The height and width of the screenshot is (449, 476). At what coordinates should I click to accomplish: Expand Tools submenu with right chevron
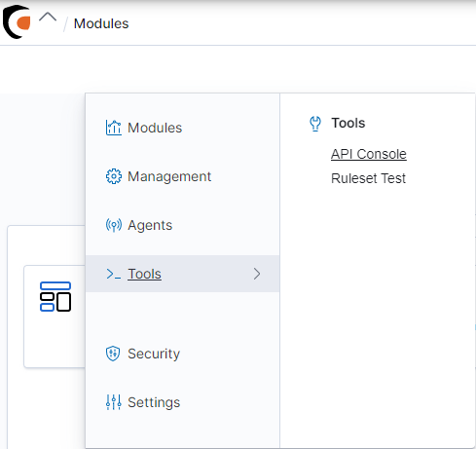click(x=257, y=274)
